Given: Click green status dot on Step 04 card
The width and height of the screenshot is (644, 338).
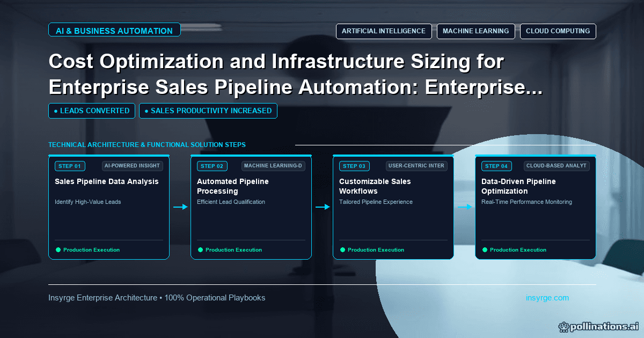Looking at the screenshot, I should [x=485, y=249].
